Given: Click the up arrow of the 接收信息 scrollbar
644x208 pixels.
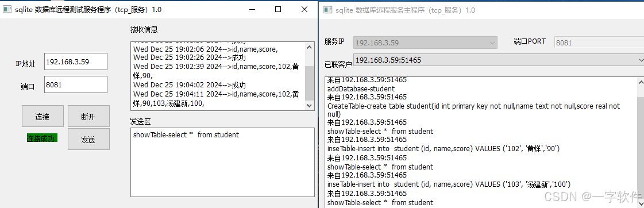Looking at the screenshot, I should click(310, 47).
